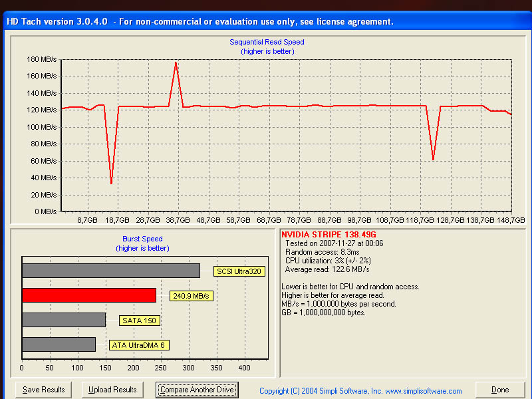This screenshot has width=532, height=399.
Task: Click the Sequential Read Speed title
Action: tap(267, 42)
